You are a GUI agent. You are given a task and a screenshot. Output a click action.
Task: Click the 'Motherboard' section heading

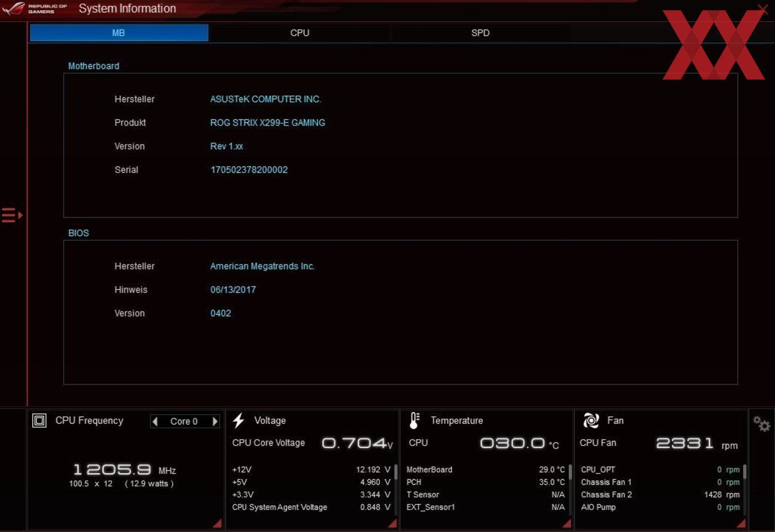tap(94, 66)
